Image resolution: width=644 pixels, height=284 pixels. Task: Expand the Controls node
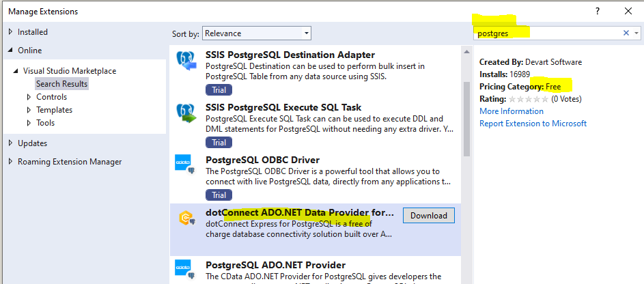coord(29,97)
